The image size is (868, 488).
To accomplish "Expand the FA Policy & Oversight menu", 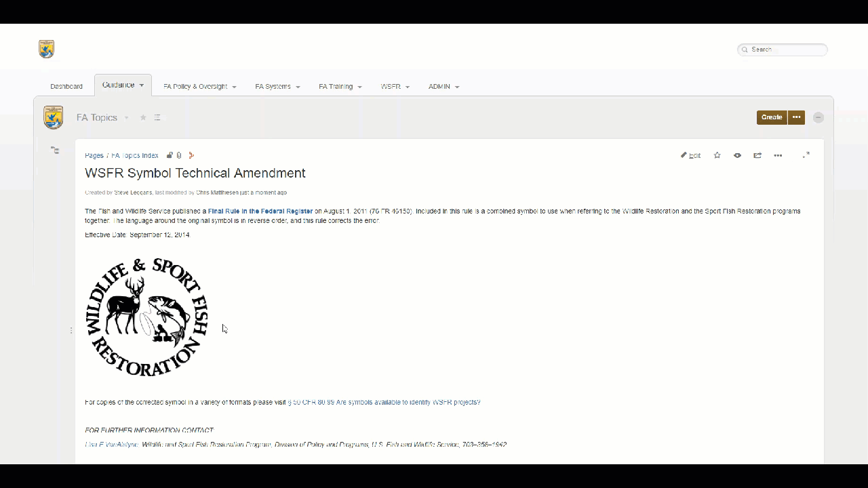I will pos(234,87).
